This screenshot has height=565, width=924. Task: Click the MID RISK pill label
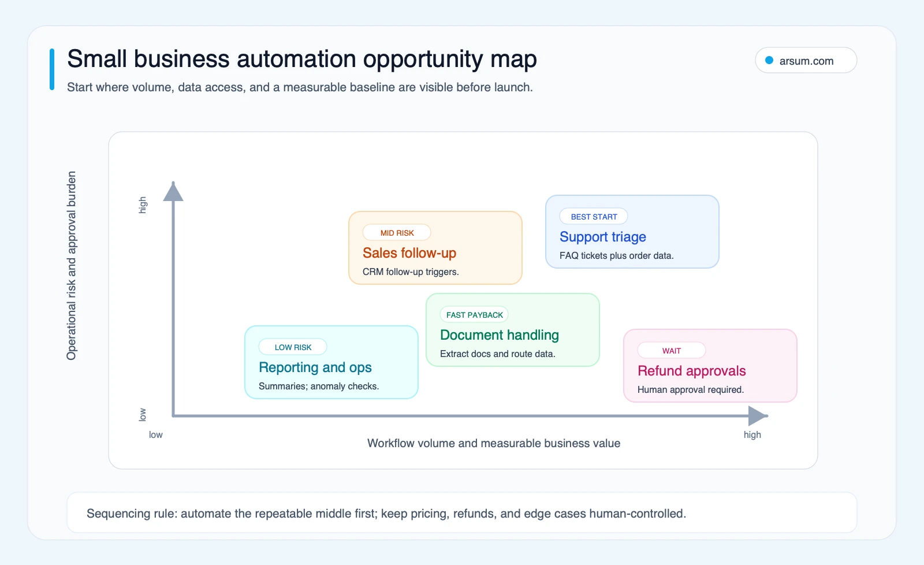(x=397, y=233)
